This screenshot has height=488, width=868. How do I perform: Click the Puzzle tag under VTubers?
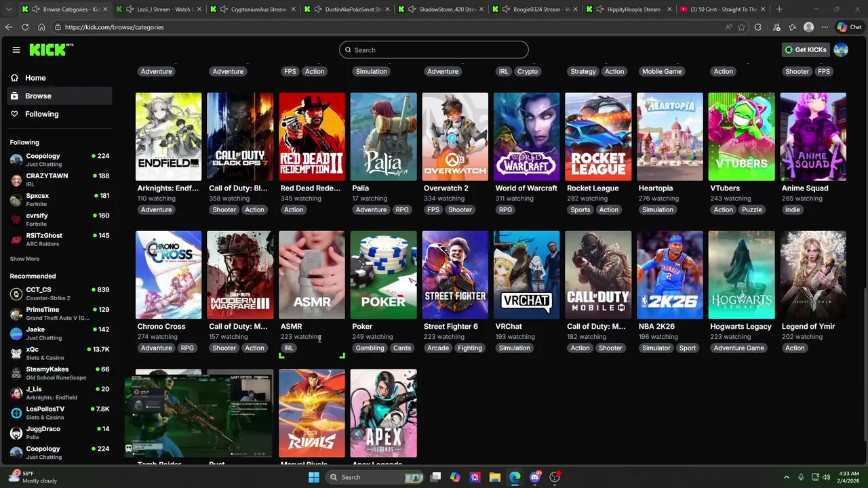point(752,209)
